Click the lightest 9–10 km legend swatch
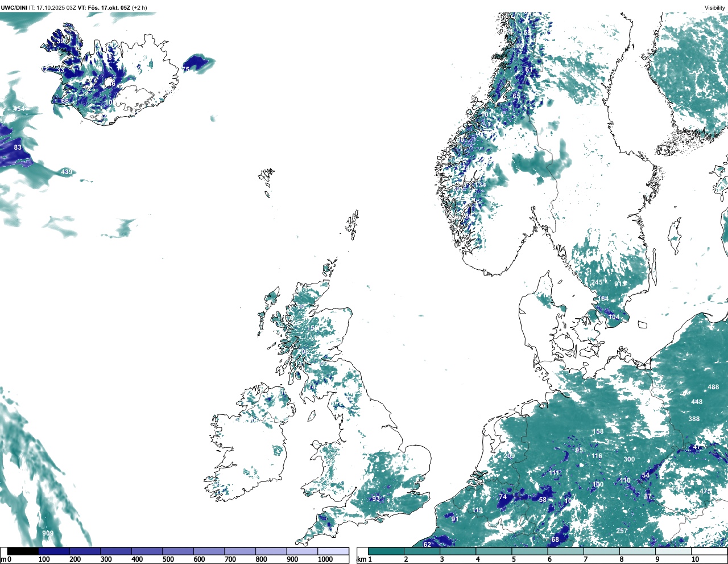Screen dimensions: 728x564 pos(675,551)
